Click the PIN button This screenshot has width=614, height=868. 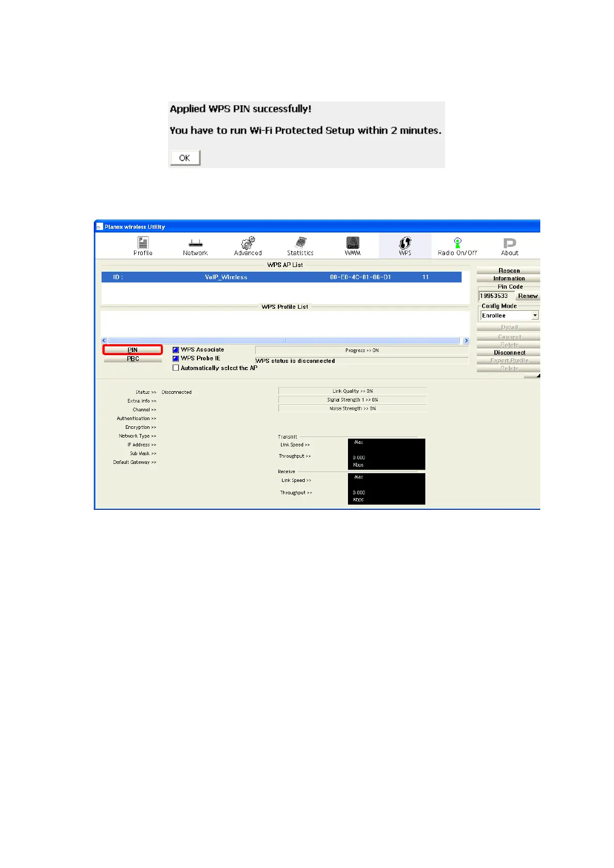pos(132,350)
